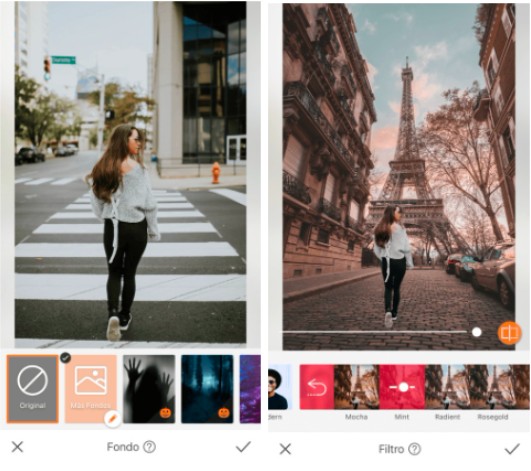Apply the Radient filter
Screen dimensions: 531x471
(447, 387)
